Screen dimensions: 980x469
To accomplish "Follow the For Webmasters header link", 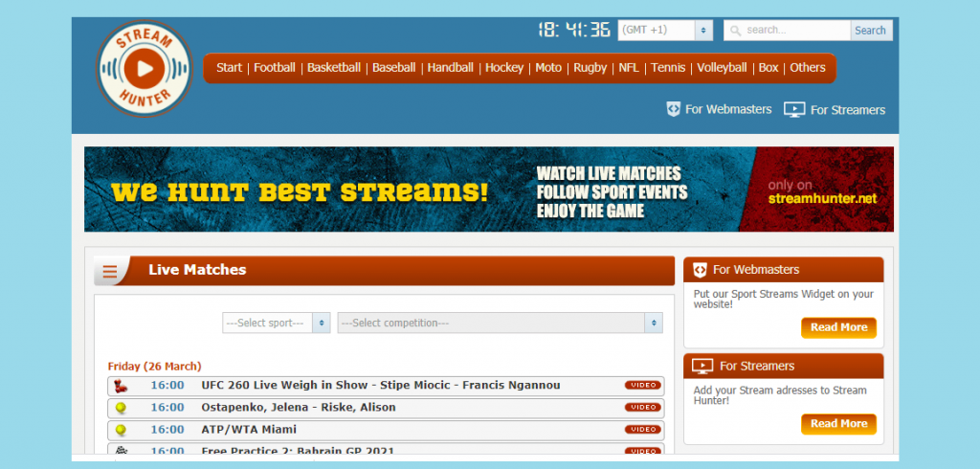I will (728, 109).
